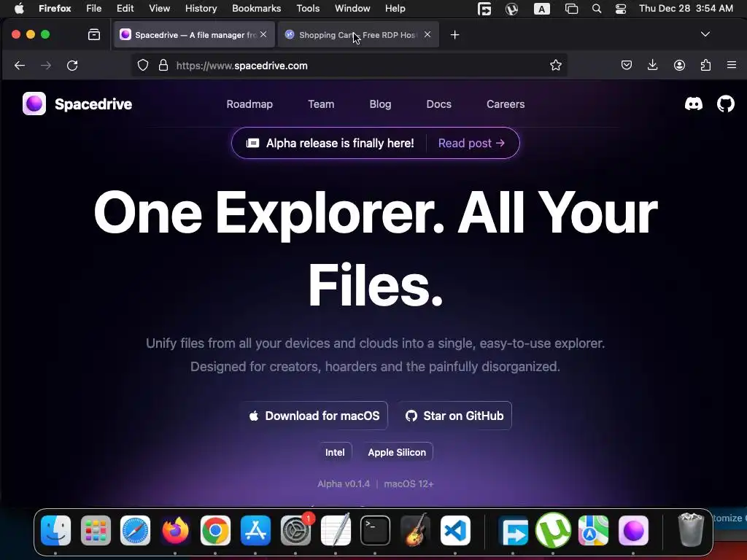Open the Firefox hamburger application menu
The image size is (747, 560).
coord(732,65)
